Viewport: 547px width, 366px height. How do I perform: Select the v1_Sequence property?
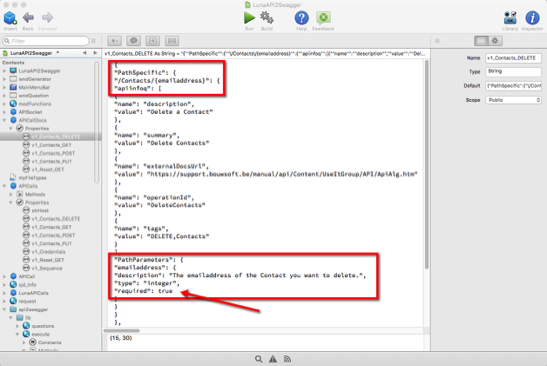point(47,268)
